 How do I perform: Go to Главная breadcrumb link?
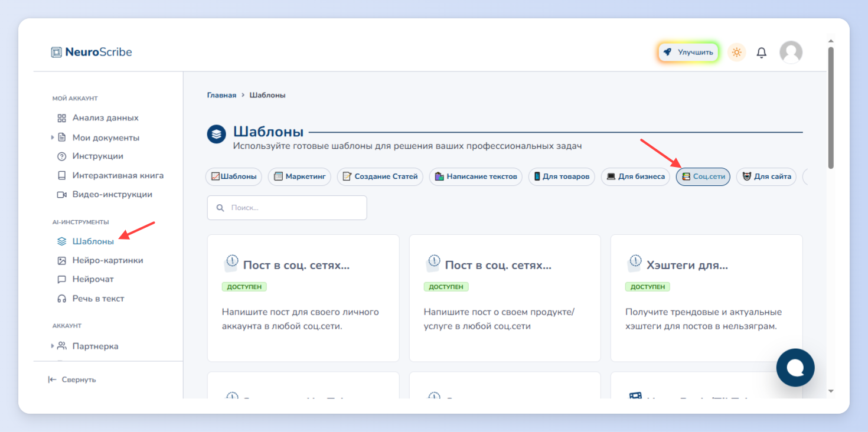click(x=221, y=95)
